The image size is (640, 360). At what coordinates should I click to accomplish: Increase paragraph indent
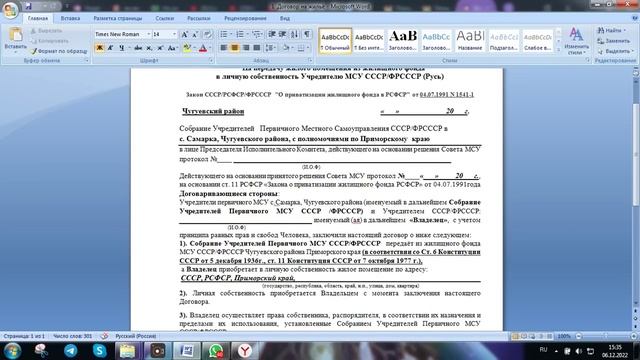(282, 34)
